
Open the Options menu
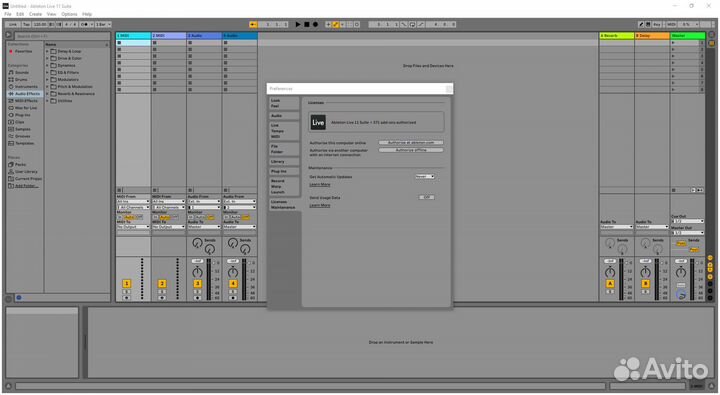69,14
